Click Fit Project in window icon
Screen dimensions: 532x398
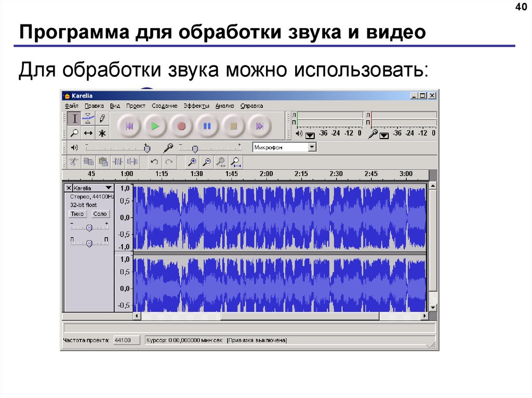pos(235,162)
